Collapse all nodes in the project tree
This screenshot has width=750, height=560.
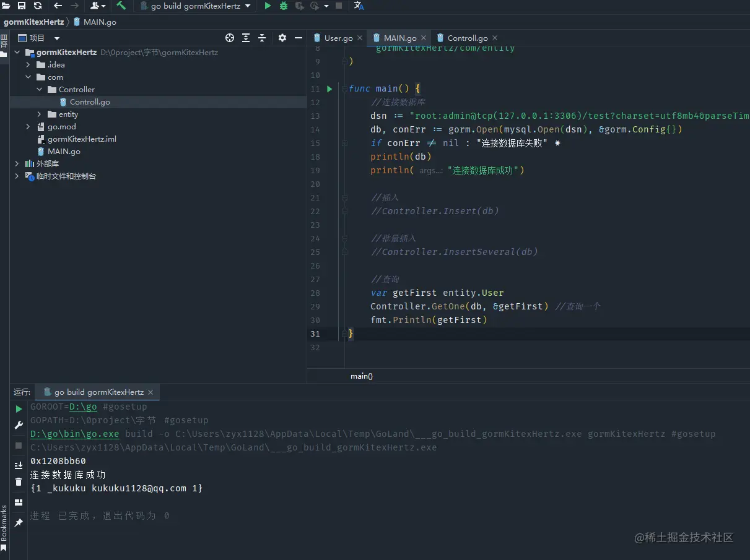[x=262, y=38]
